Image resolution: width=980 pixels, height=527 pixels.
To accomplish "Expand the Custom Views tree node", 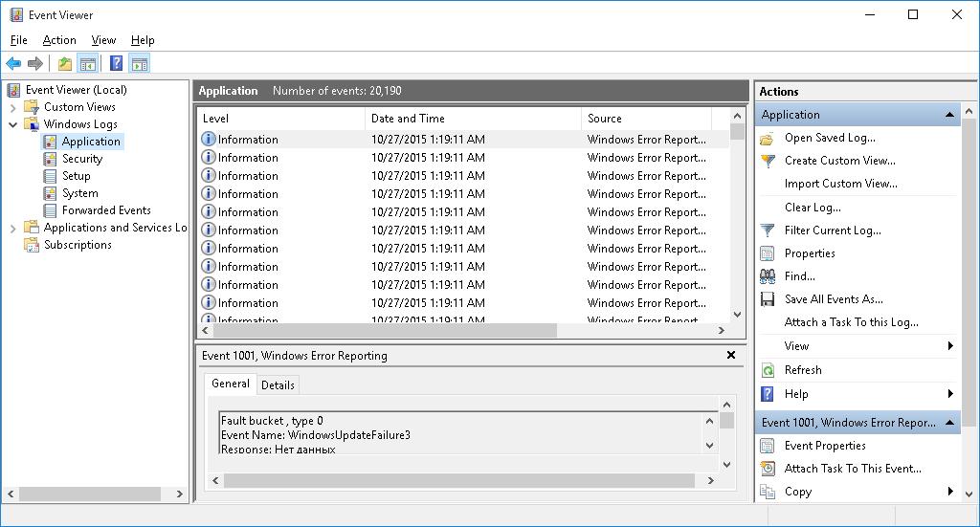I will click(x=13, y=107).
